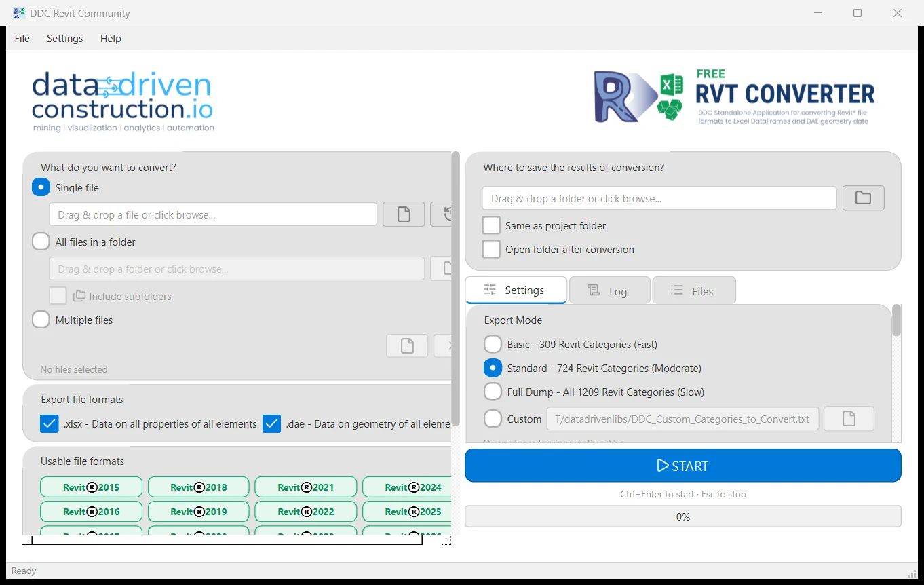Click the No files selected label
This screenshot has width=924, height=585.
coord(74,369)
